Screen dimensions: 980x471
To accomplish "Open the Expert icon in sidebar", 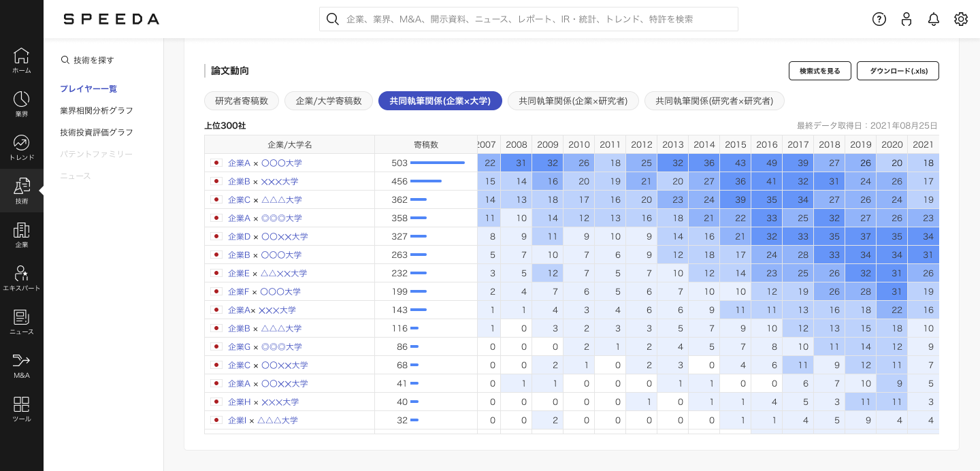I will click(x=22, y=278).
